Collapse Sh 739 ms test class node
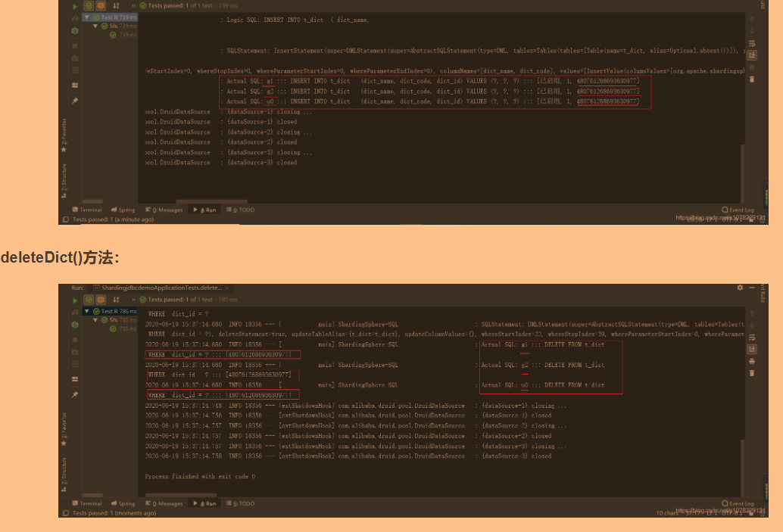783x532 pixels. tap(95, 26)
